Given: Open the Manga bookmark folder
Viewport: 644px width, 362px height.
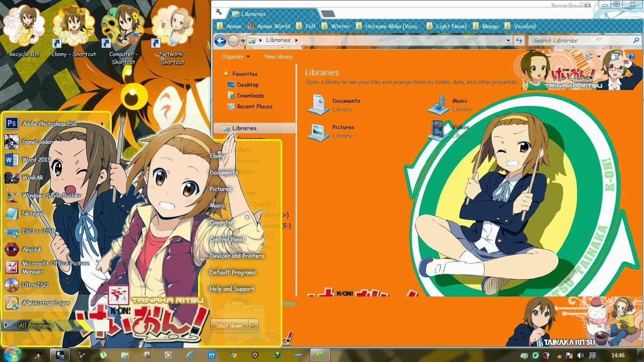Looking at the screenshot, I should [486, 26].
